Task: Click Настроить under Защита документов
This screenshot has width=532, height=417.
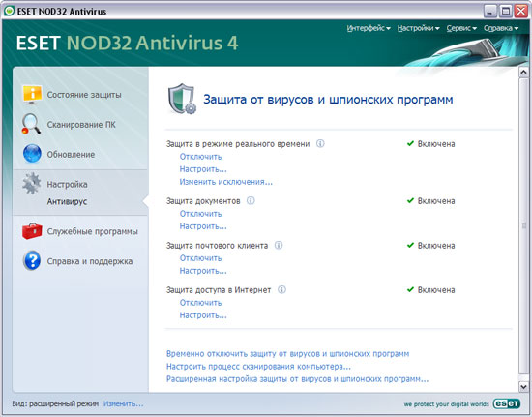Action: pyautogui.click(x=203, y=226)
